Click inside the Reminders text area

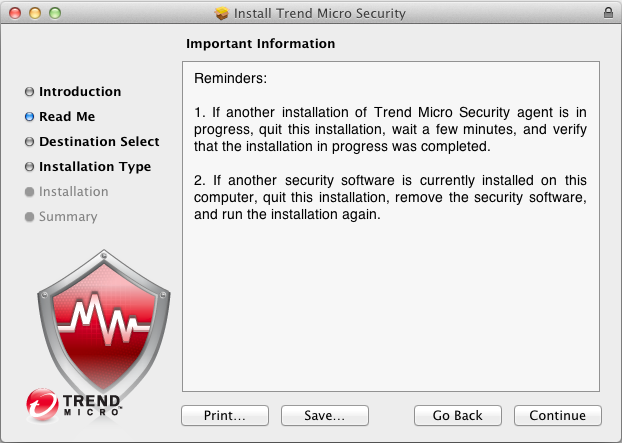[390, 300]
